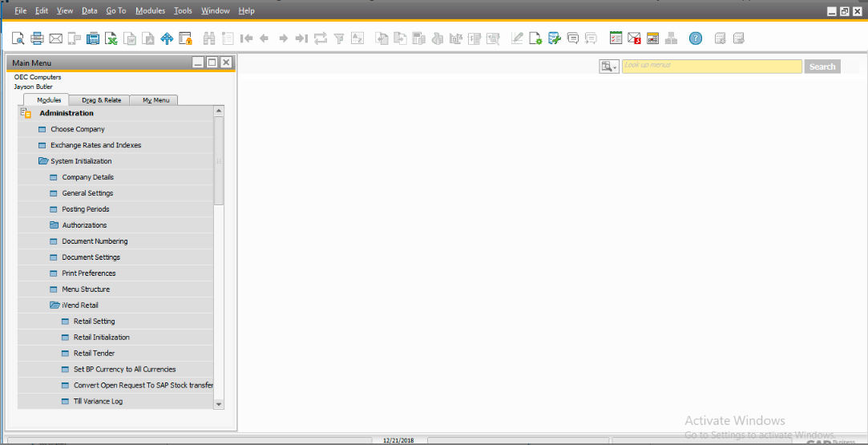
Task: Go to the Previous Record arrow
Action: 264,38
